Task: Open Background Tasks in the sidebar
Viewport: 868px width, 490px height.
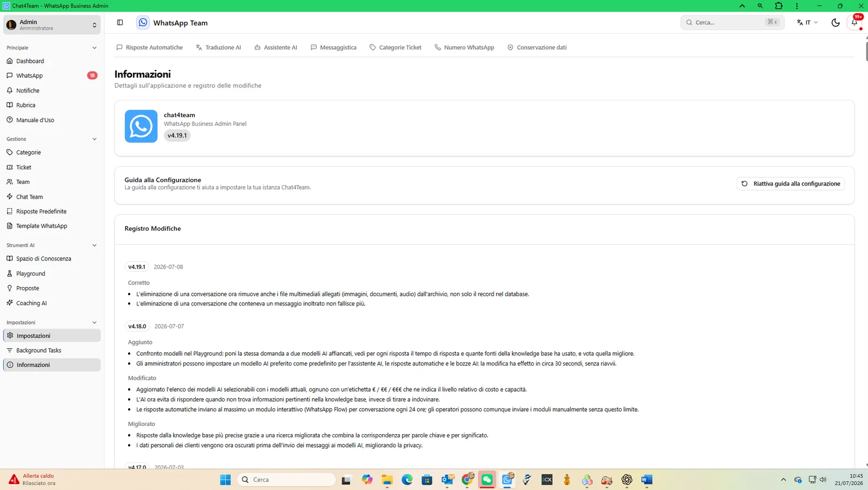Action: point(52,351)
